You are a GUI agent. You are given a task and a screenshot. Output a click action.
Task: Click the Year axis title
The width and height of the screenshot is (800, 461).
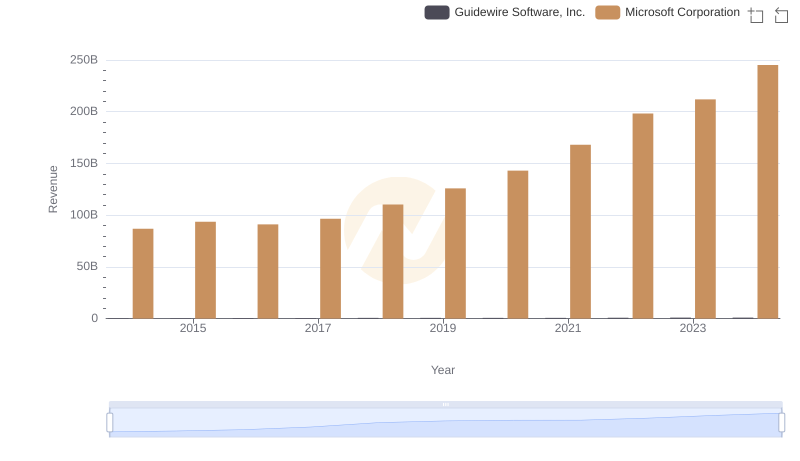coord(443,370)
